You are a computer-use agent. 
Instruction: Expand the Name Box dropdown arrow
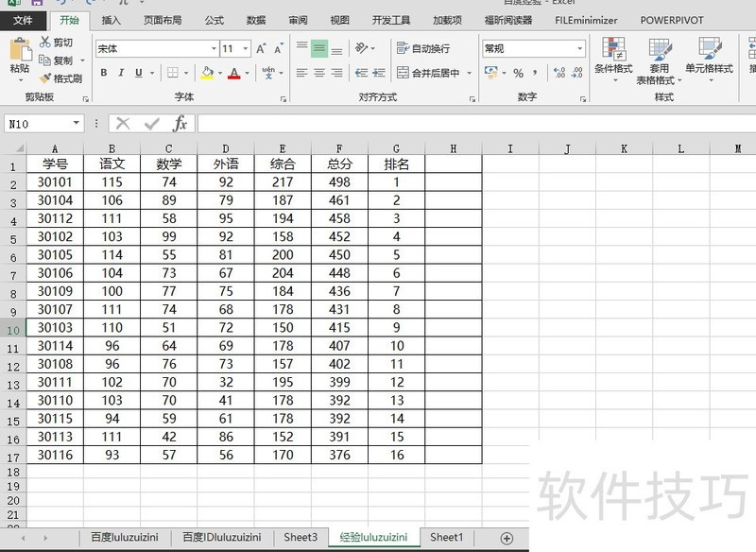77,123
